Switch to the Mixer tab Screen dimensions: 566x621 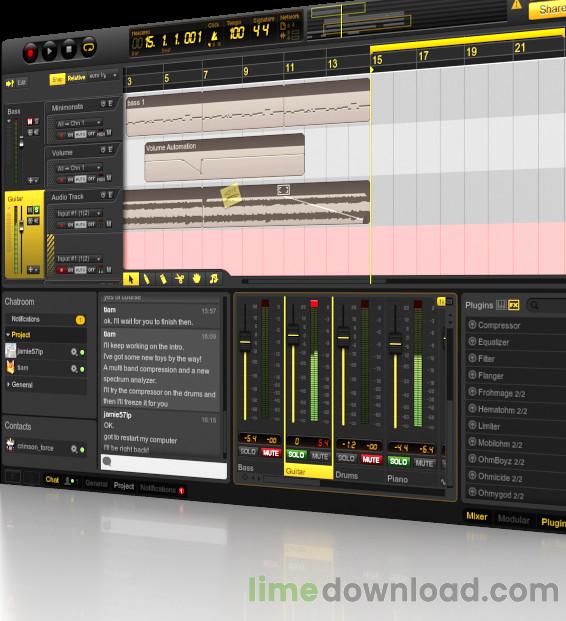point(476,516)
